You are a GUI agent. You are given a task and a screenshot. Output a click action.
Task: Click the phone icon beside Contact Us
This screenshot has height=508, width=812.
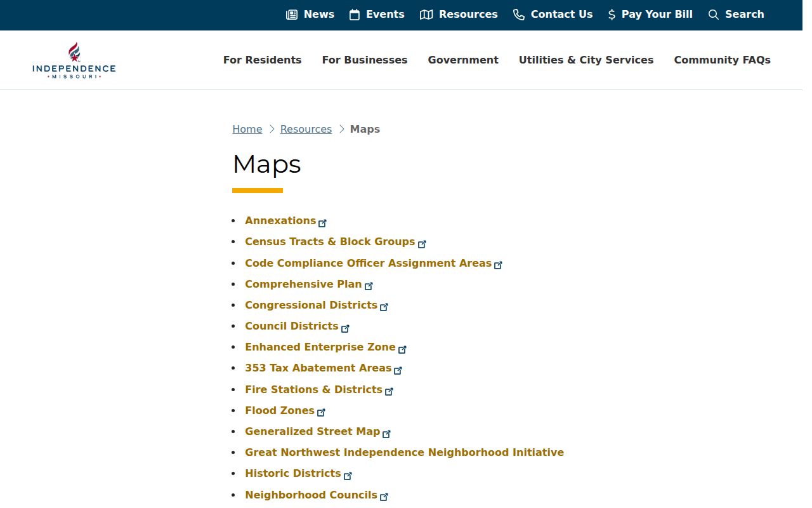519,15
